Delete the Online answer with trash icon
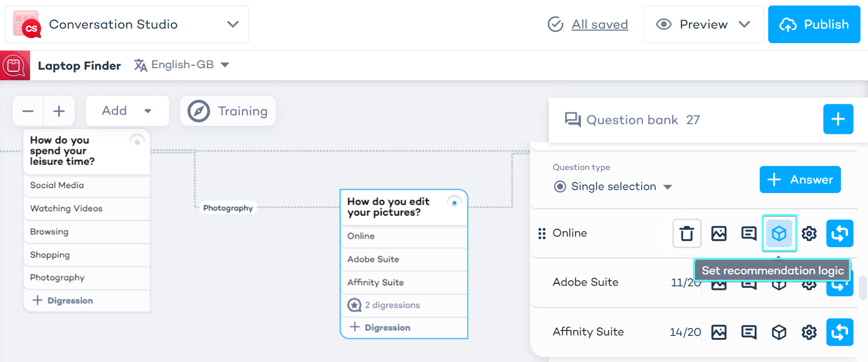Viewport: 868px width, 362px height. [686, 234]
